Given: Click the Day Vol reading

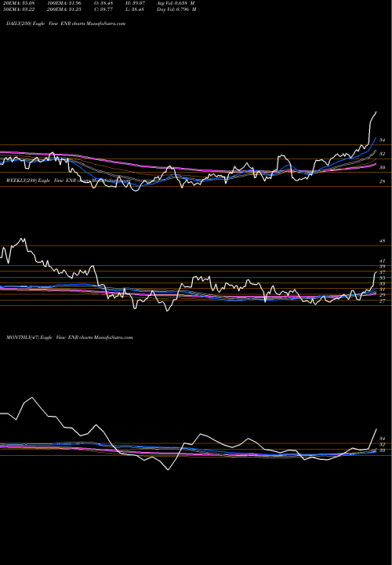Looking at the screenshot, I should pyautogui.click(x=176, y=9).
